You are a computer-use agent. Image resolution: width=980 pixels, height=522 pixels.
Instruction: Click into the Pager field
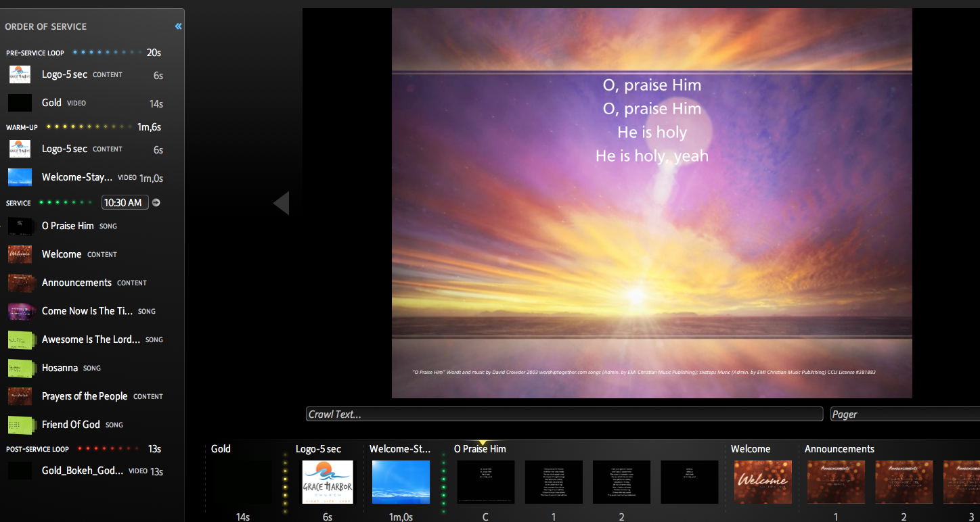pyautogui.click(x=905, y=414)
